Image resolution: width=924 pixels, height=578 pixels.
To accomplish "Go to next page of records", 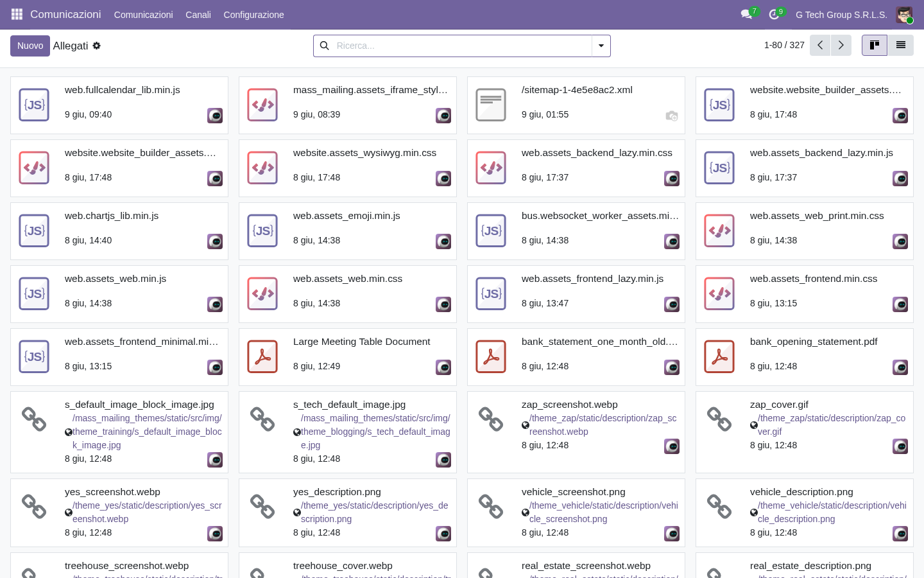I will 841,45.
